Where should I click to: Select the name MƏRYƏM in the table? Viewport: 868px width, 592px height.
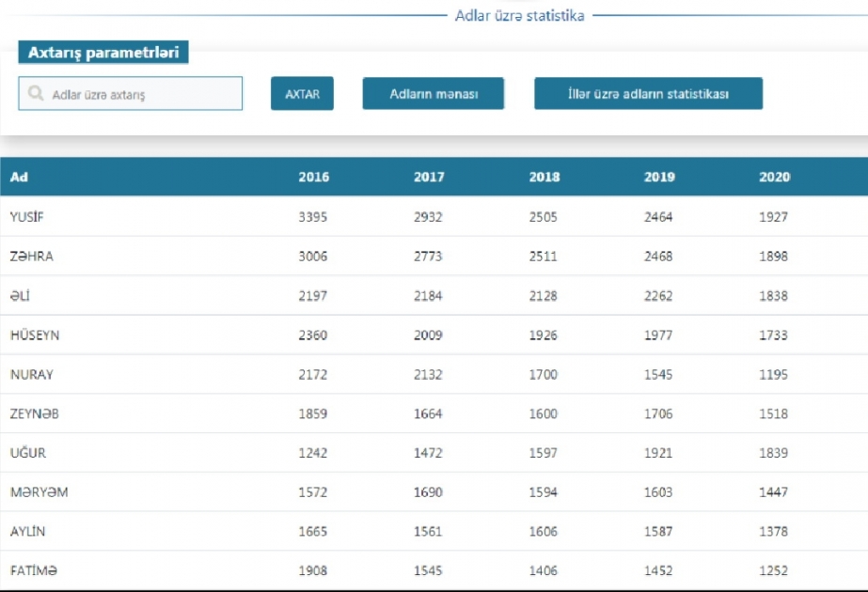[39, 491]
